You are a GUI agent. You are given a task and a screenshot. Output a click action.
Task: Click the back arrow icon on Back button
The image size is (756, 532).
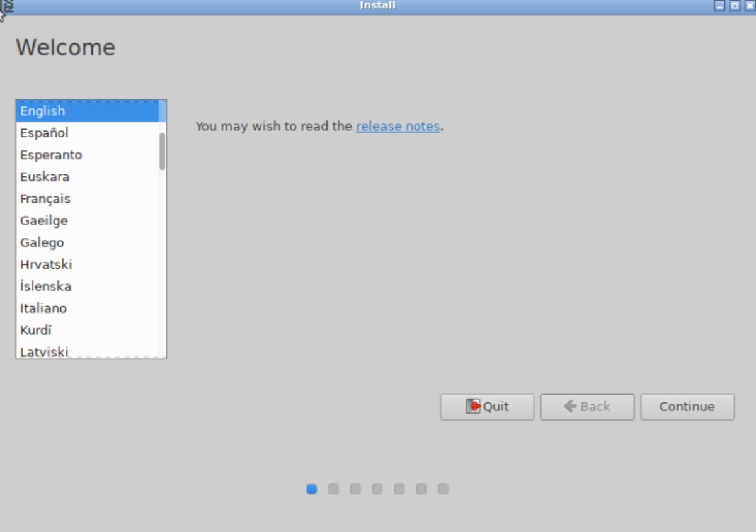pyautogui.click(x=570, y=407)
